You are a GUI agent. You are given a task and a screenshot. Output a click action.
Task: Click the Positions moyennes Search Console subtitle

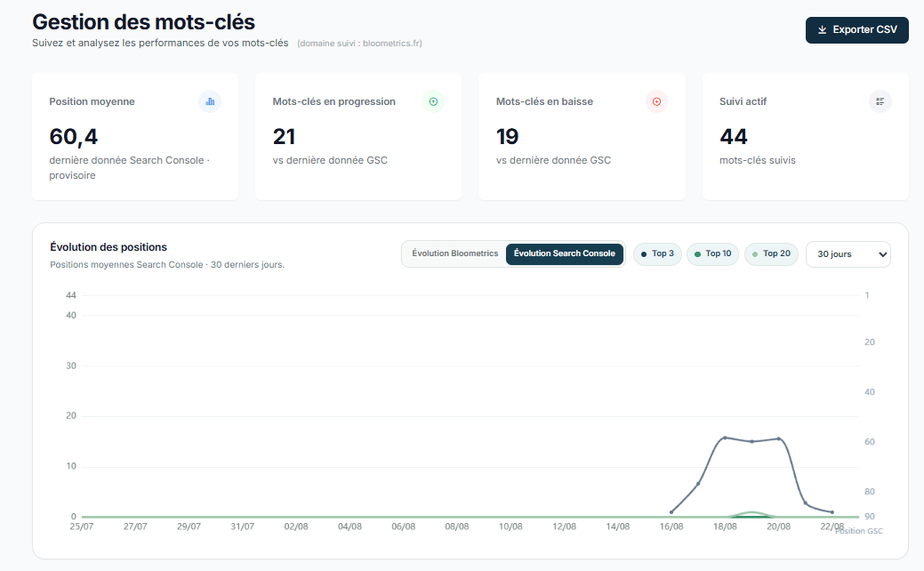167,265
